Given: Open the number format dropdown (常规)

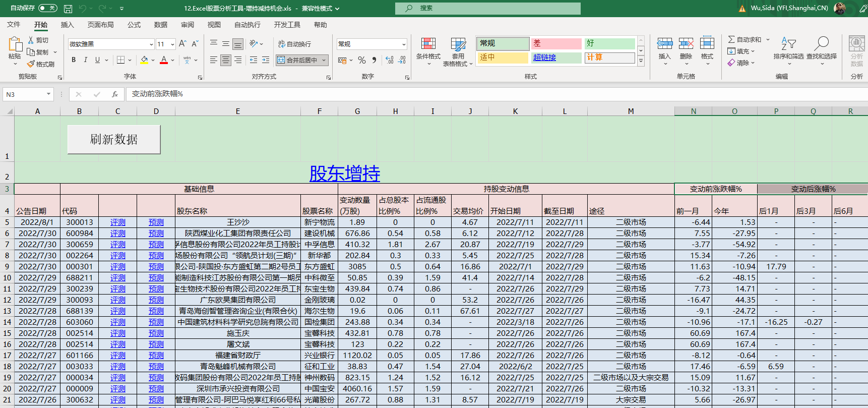Looking at the screenshot, I should [404, 44].
